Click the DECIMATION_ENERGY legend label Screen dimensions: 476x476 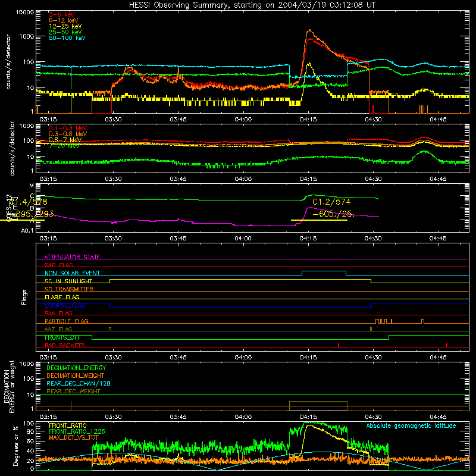(76, 368)
